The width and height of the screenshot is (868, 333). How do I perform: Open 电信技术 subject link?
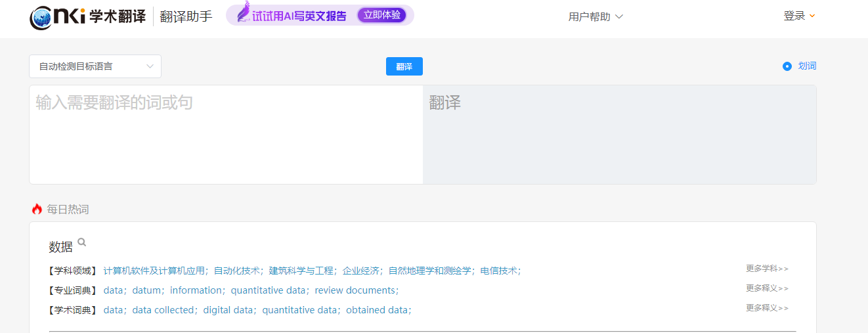(x=499, y=271)
